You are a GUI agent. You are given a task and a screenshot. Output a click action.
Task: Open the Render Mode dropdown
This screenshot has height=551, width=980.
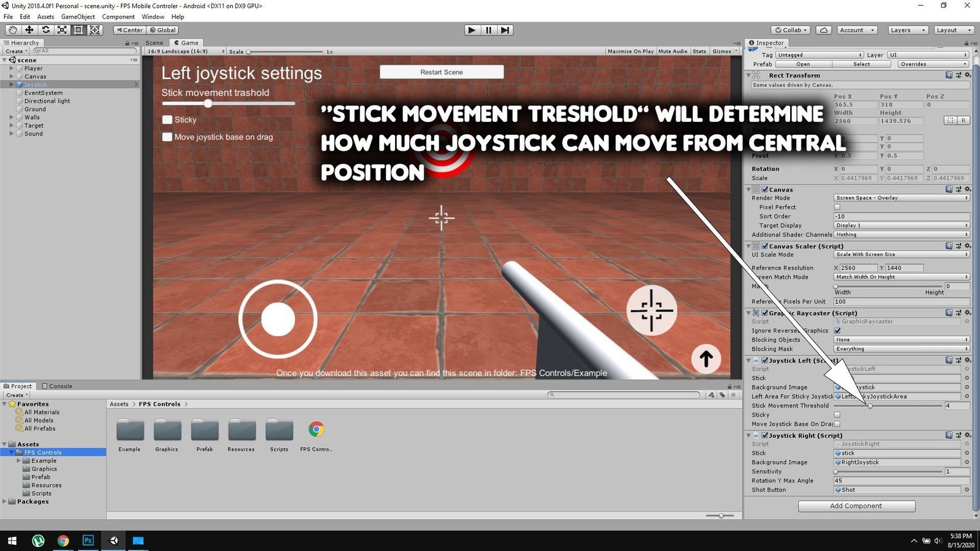[901, 198]
